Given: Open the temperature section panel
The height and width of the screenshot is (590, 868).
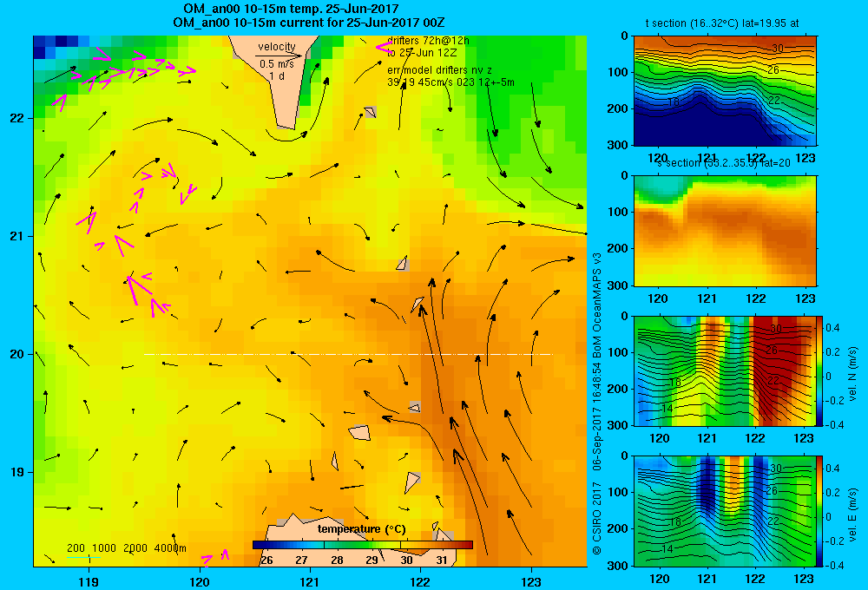Looking at the screenshot, I should [725, 90].
